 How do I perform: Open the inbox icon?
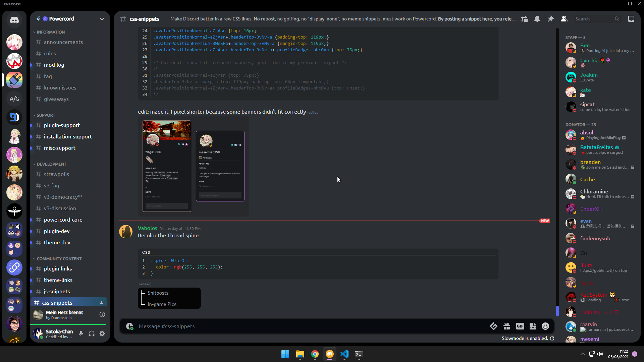click(x=631, y=19)
